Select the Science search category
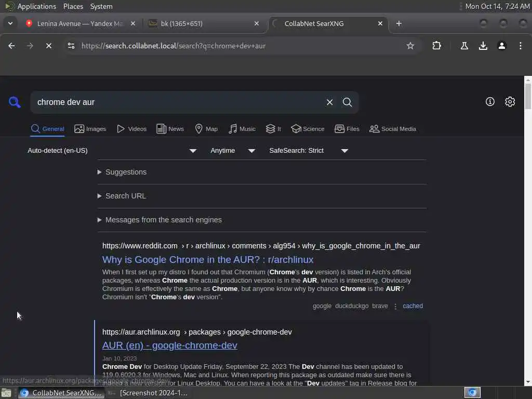The image size is (532, 399). (308, 129)
